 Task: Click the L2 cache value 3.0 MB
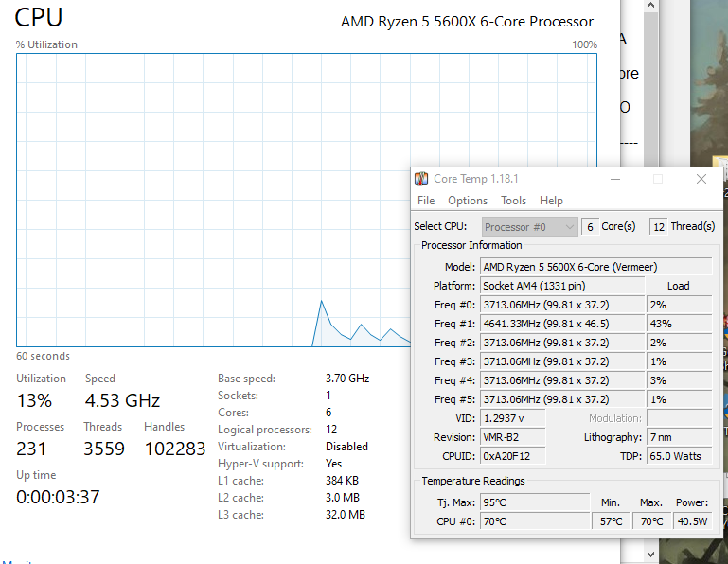(x=343, y=498)
